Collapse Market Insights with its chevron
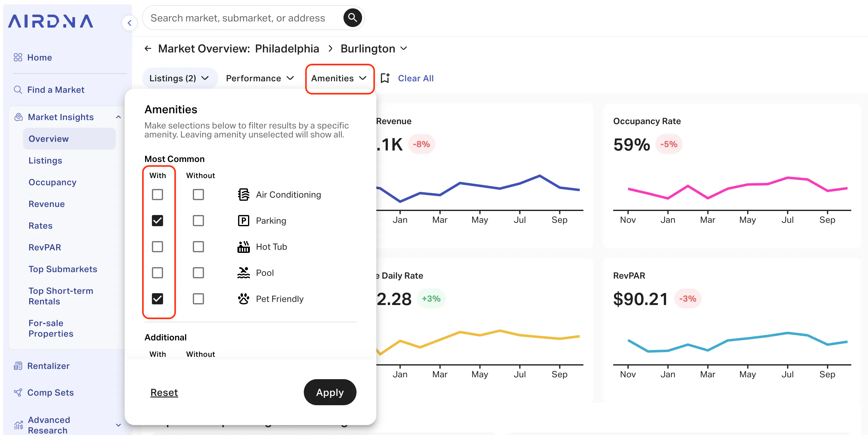Image resolution: width=868 pixels, height=435 pixels. tap(118, 117)
